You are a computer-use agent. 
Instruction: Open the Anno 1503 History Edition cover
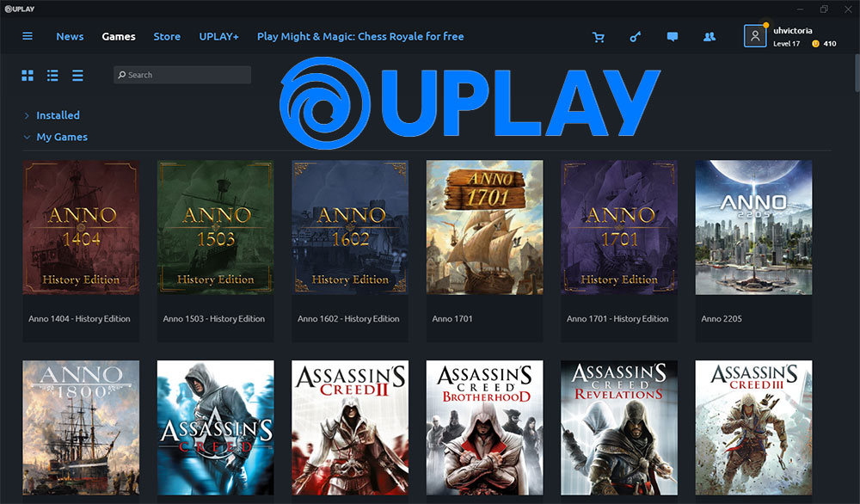click(x=216, y=227)
